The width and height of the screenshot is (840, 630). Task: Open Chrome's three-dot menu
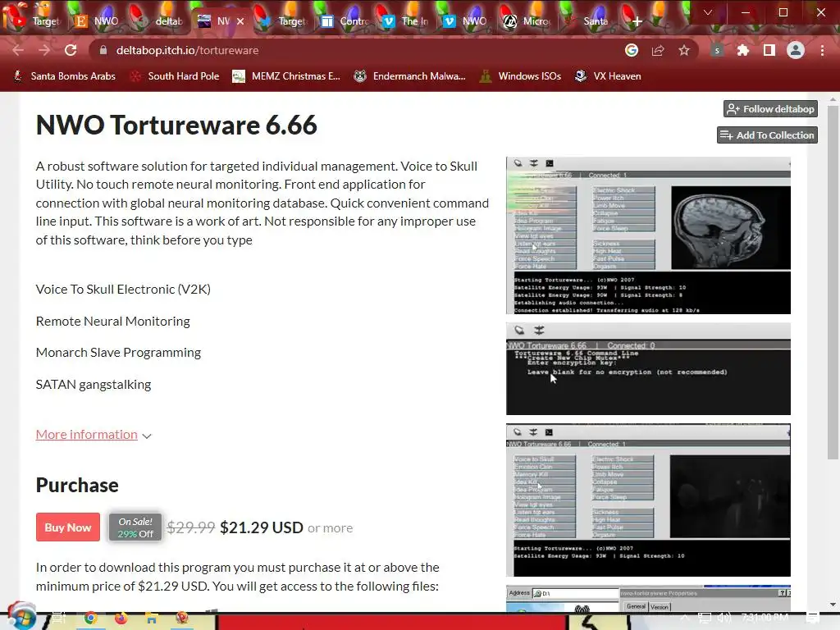point(822,50)
